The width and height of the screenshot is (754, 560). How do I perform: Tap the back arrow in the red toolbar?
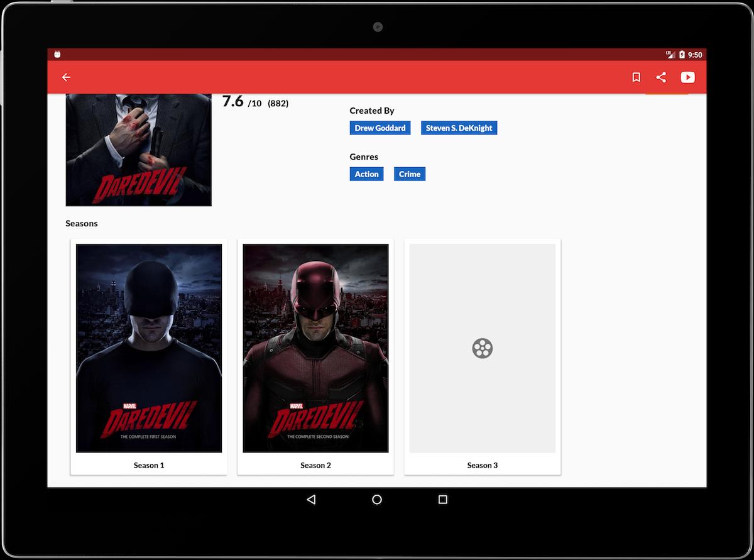pos(66,77)
